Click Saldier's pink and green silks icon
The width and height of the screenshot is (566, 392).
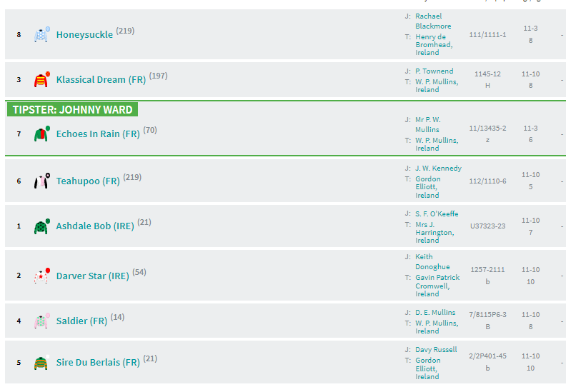coord(42,321)
